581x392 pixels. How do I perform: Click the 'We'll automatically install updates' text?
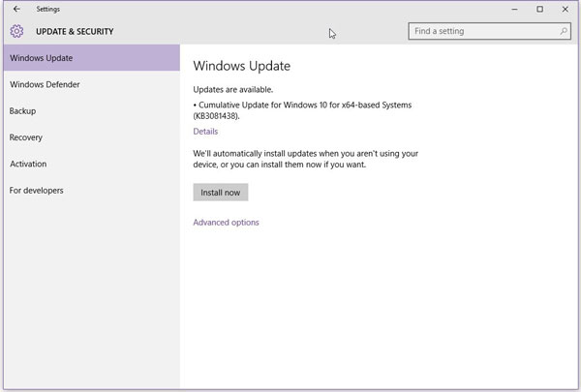[306, 159]
